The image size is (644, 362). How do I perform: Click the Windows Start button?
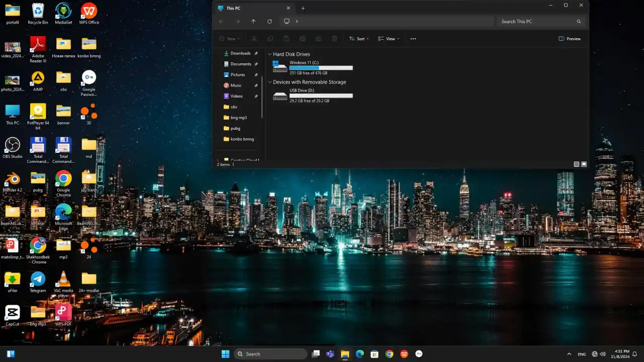[225, 354]
